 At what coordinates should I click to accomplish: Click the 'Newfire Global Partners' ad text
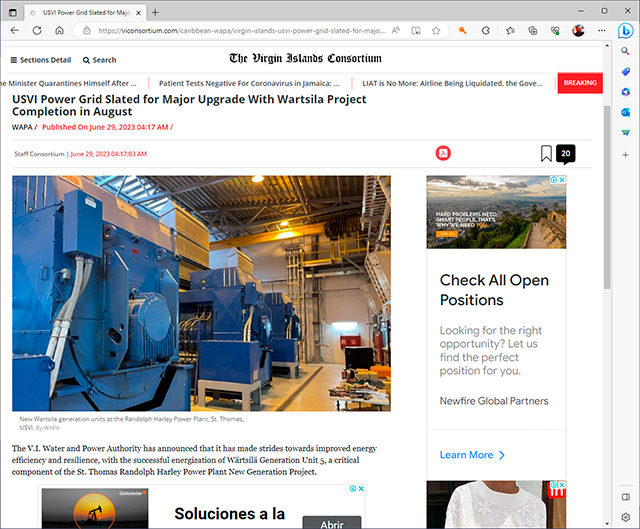tap(494, 401)
